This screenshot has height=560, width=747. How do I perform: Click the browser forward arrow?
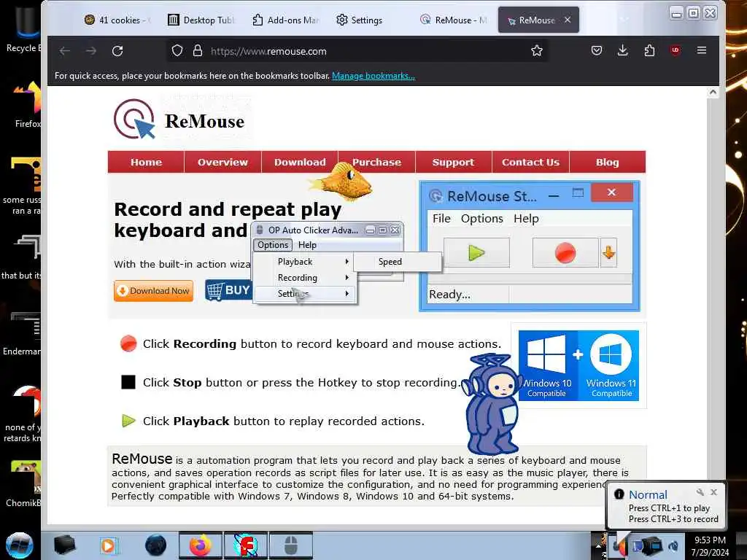tap(91, 51)
